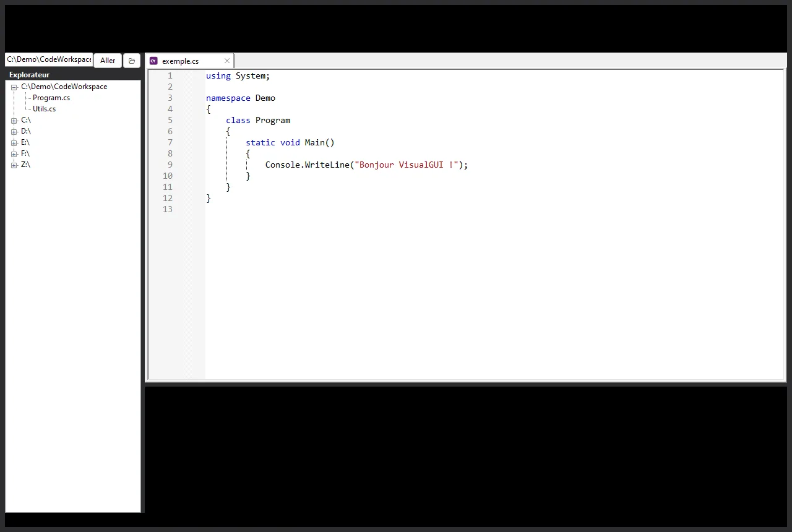The width and height of the screenshot is (792, 532).
Task: Open Program.cs in the explorer tree
Action: pyautogui.click(x=51, y=98)
